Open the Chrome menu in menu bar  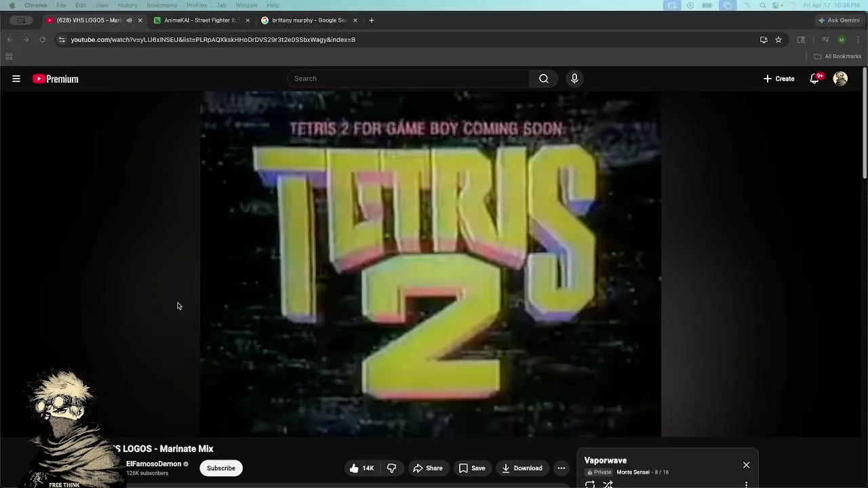click(x=35, y=5)
